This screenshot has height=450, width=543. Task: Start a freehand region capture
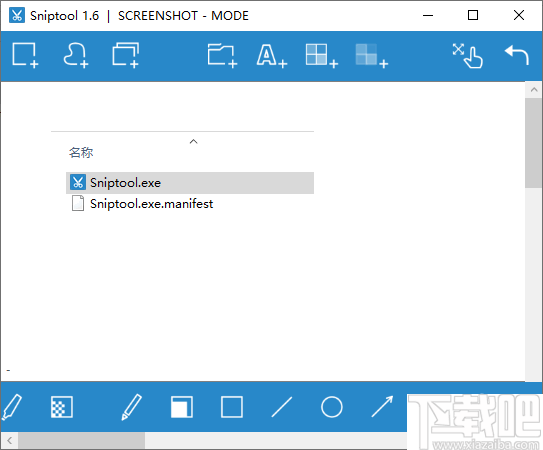point(75,55)
